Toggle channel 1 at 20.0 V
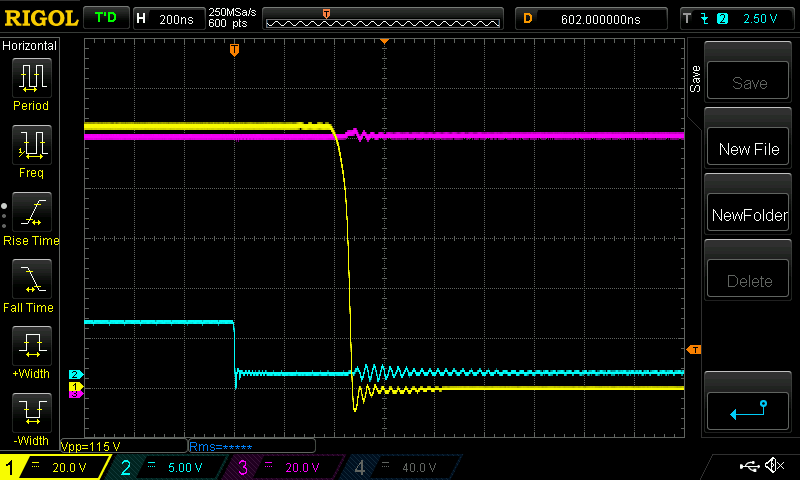 [55, 467]
